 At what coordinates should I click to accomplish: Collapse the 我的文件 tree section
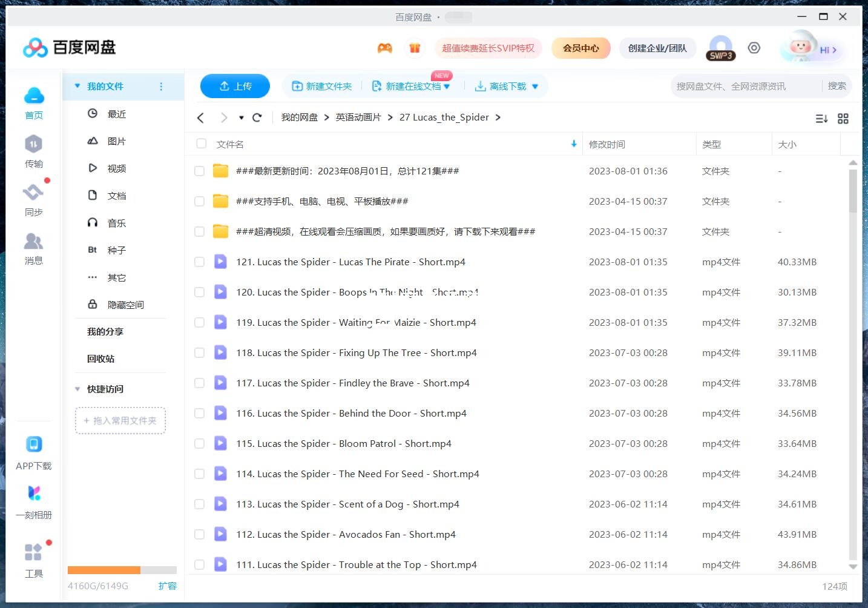click(77, 87)
